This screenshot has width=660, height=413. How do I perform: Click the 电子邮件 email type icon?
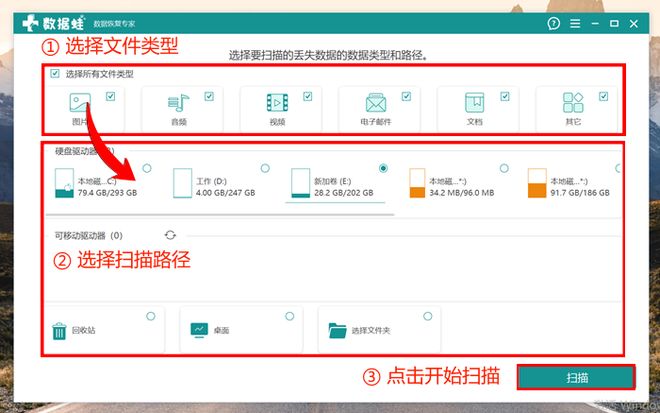point(376,103)
